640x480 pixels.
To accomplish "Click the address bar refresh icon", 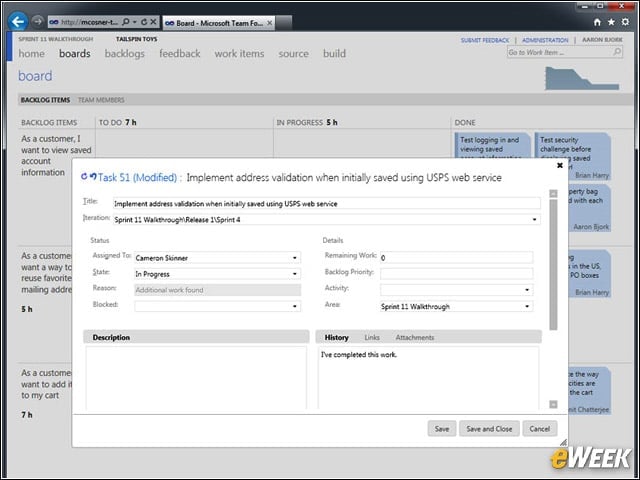I will [144, 22].
